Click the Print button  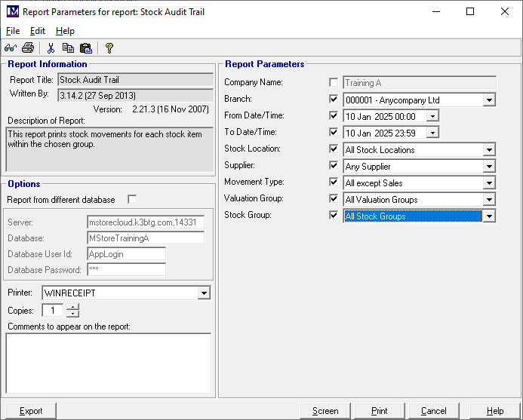[x=380, y=411]
